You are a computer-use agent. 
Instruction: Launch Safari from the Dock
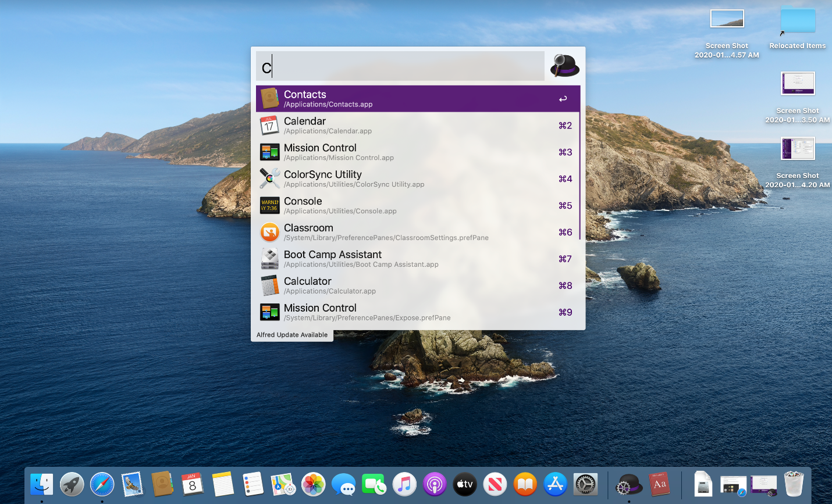[x=102, y=484]
